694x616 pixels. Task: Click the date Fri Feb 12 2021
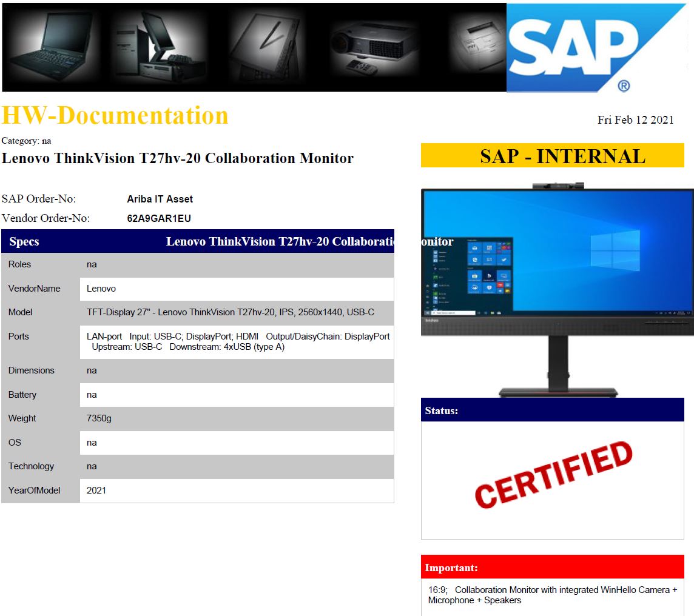click(x=635, y=120)
